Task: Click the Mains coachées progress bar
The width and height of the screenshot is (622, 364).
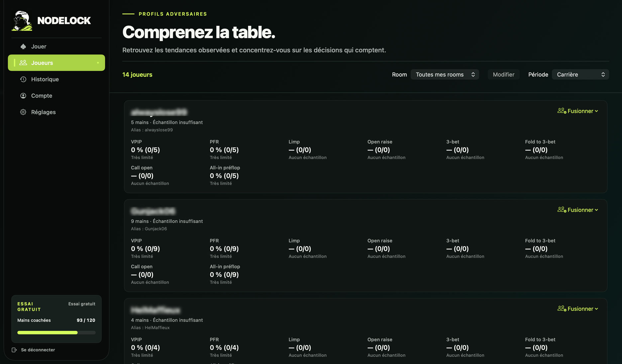Action: (56, 332)
